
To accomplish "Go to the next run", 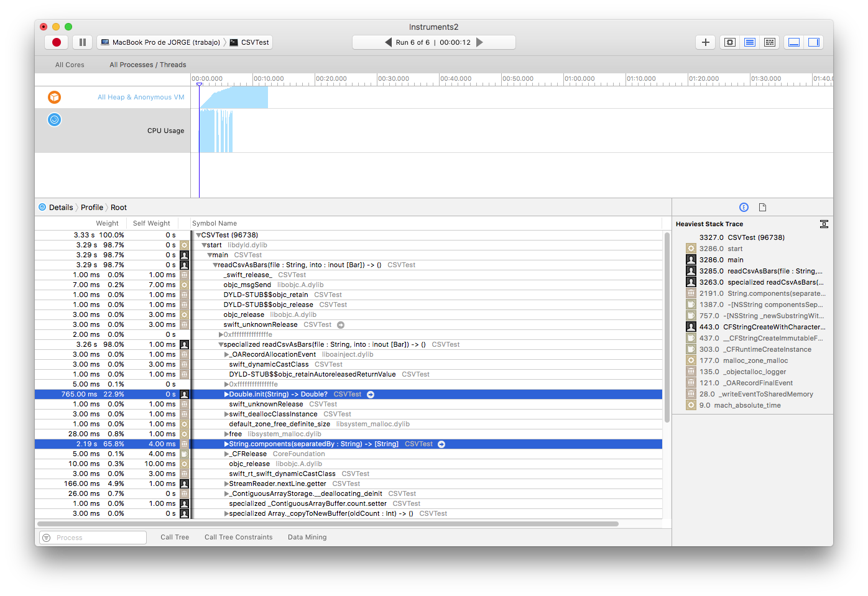I will tap(479, 42).
